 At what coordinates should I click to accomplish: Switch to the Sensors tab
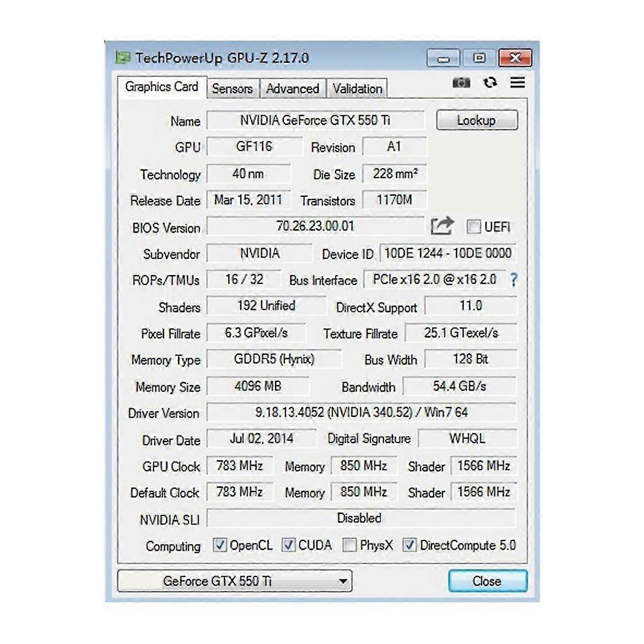[x=232, y=88]
